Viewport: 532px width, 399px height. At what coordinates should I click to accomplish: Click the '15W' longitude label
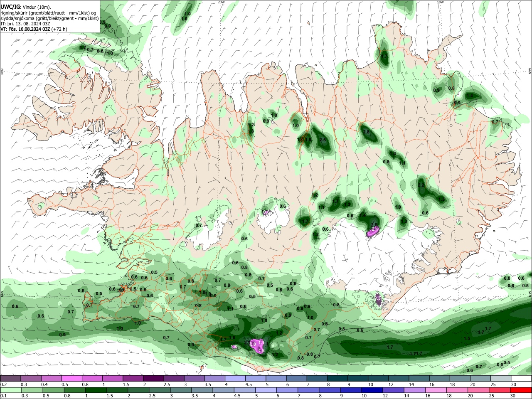click(x=440, y=2)
